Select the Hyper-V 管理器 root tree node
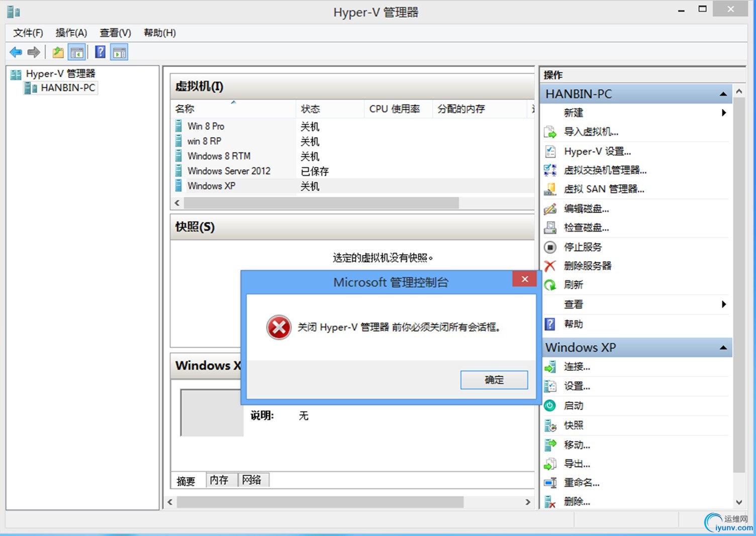This screenshot has width=756, height=536. [60, 74]
